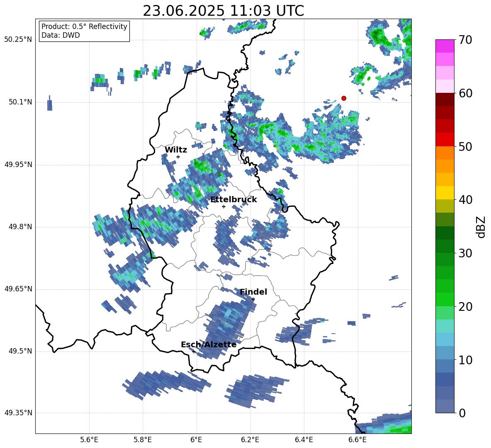491x448 pixels.
Task: Click the Ettelbruck city label
Action: pos(233,200)
